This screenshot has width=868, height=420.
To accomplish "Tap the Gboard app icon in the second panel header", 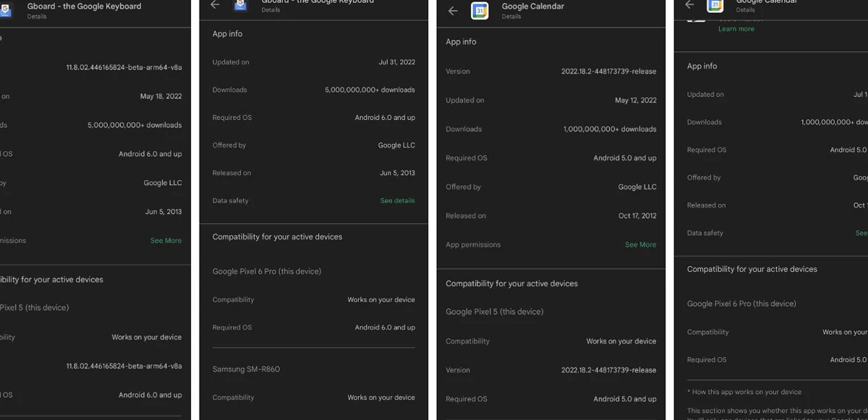I will coord(240,5).
